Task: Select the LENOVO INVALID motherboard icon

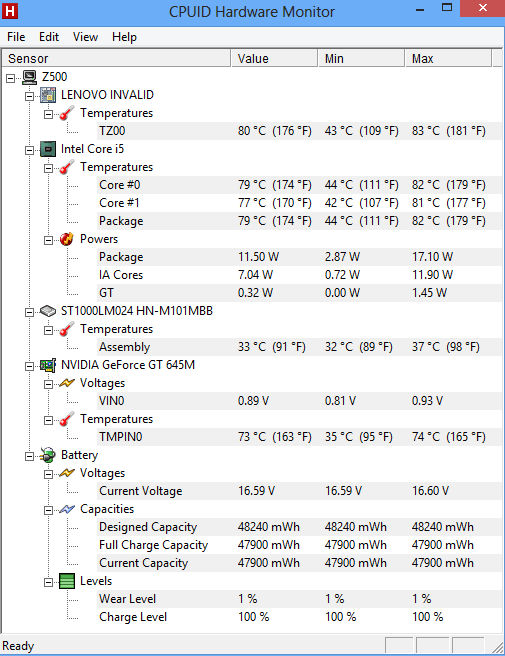Action: (48, 95)
